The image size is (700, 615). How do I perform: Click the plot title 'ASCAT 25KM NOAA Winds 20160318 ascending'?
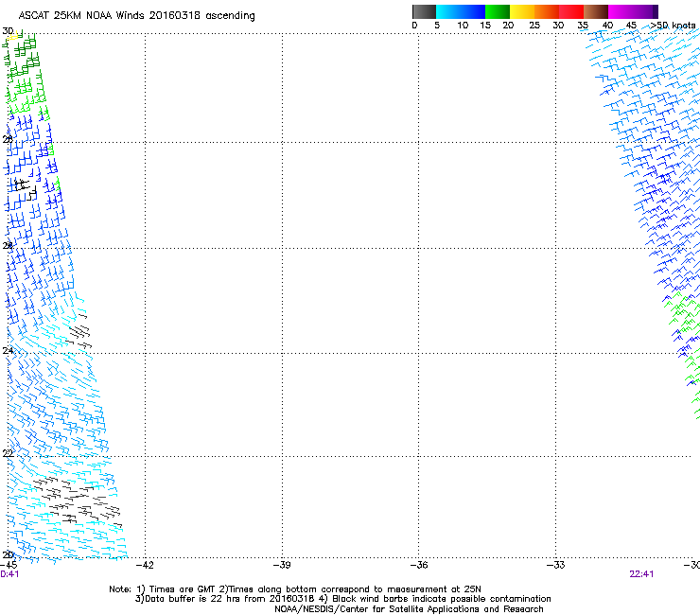click(x=136, y=16)
